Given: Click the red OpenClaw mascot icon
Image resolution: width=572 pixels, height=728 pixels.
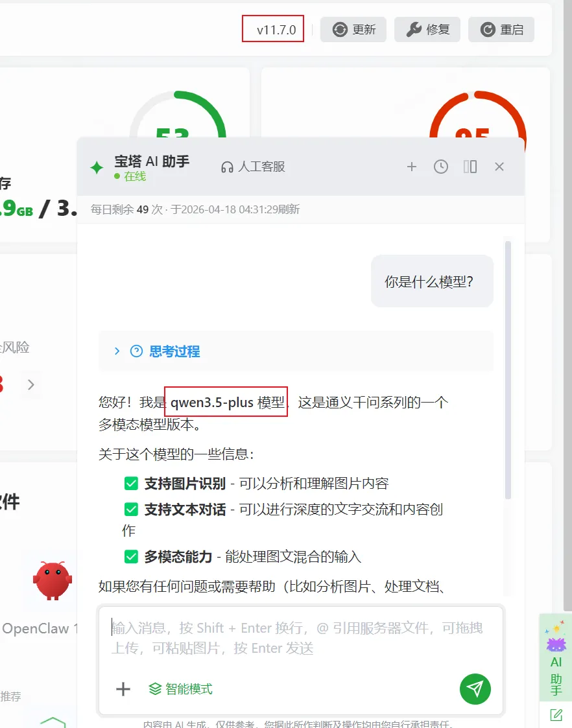Looking at the screenshot, I should point(53,580).
